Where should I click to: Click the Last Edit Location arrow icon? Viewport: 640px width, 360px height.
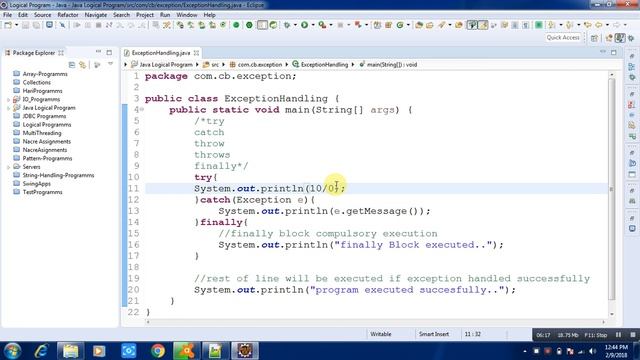click(587, 25)
